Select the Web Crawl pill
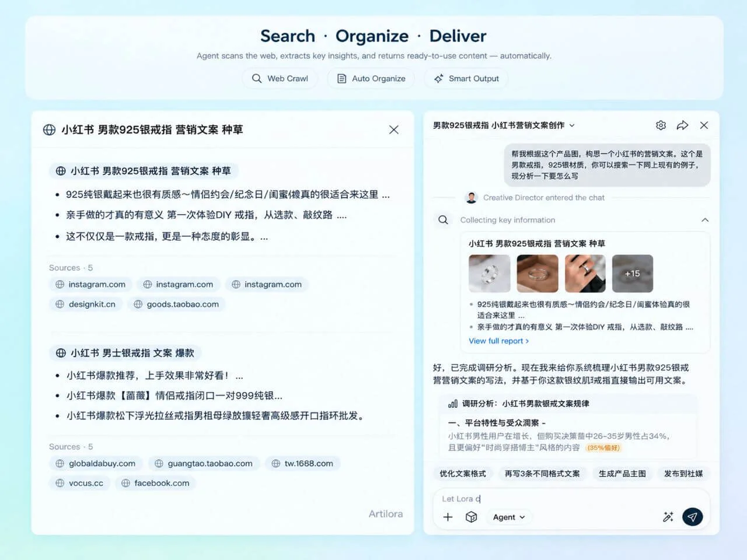The width and height of the screenshot is (747, 560). pyautogui.click(x=280, y=78)
